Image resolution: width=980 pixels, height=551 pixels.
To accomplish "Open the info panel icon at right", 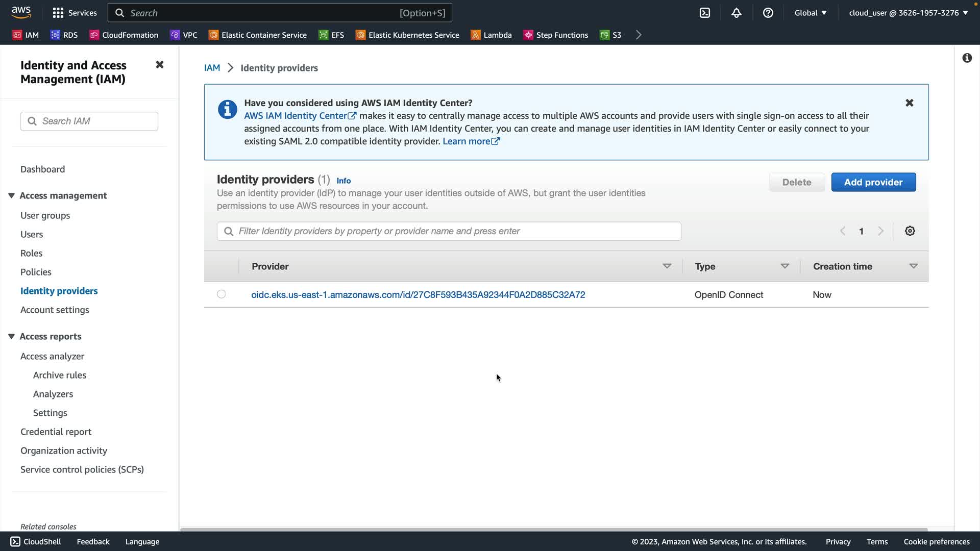I will [967, 58].
